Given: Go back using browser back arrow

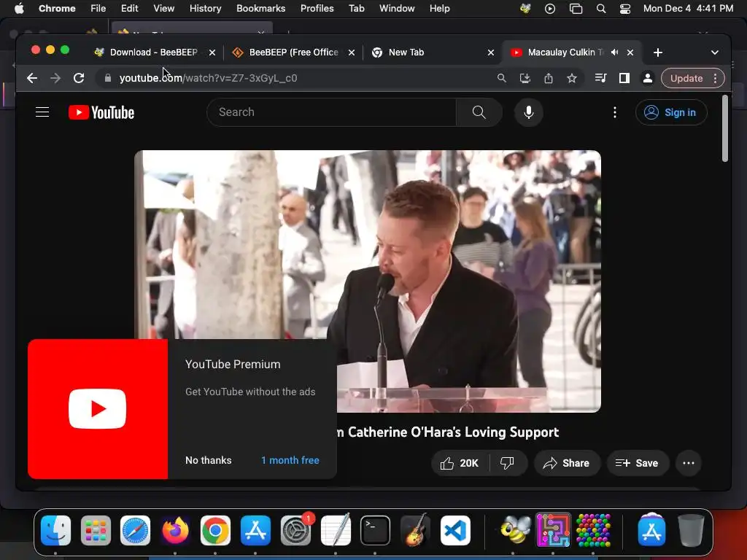Looking at the screenshot, I should point(32,78).
